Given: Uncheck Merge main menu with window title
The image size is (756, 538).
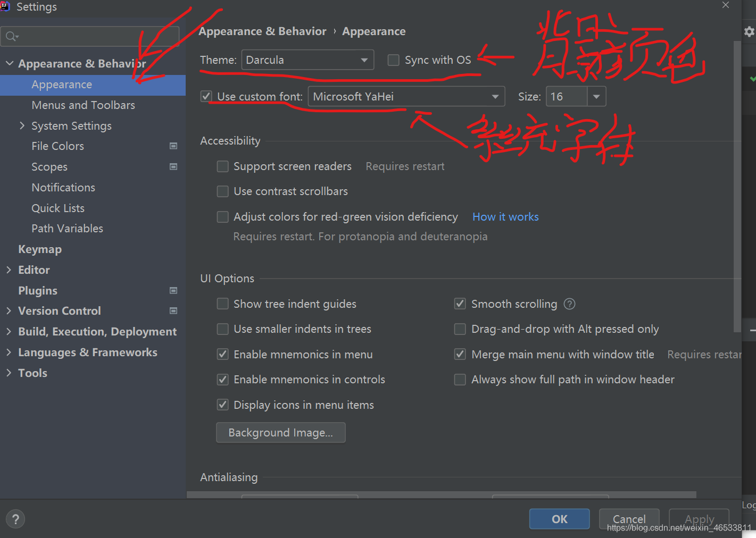Looking at the screenshot, I should coord(460,354).
